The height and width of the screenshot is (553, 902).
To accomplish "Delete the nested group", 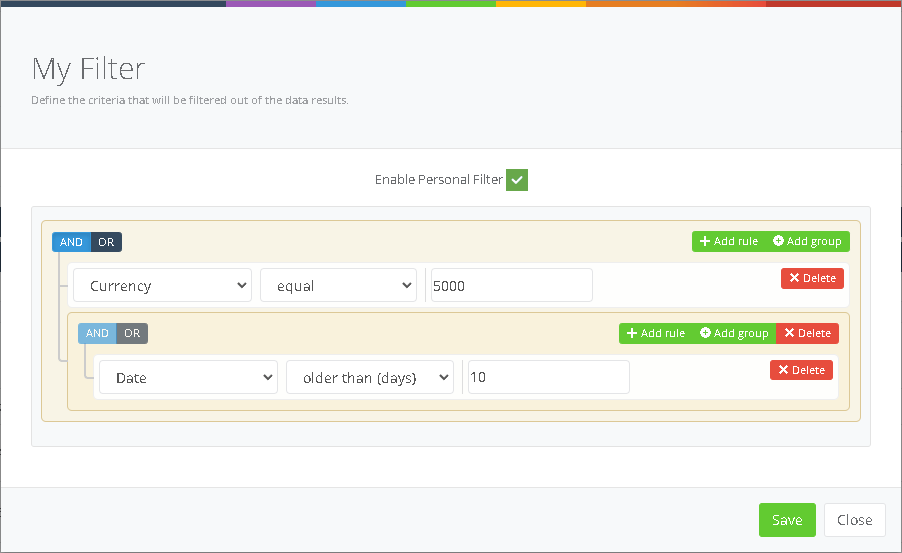I will pos(807,334).
